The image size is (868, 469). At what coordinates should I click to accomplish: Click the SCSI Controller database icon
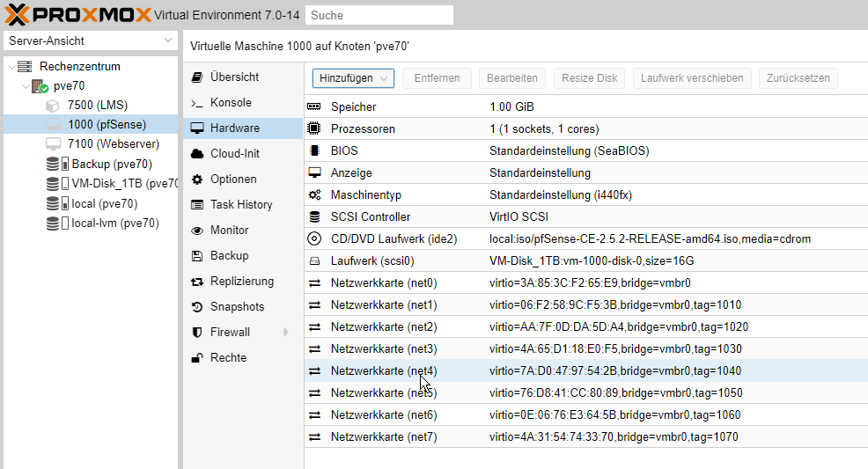[x=314, y=216]
